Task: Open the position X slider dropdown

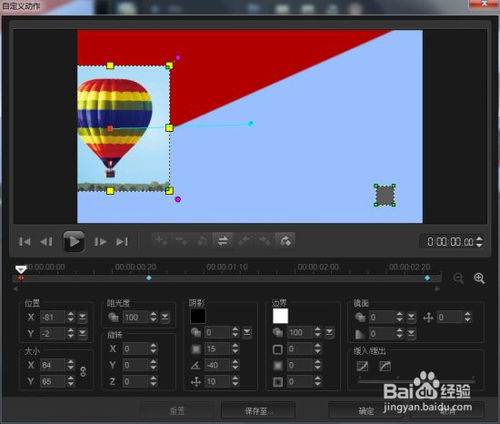Action: (x=82, y=317)
